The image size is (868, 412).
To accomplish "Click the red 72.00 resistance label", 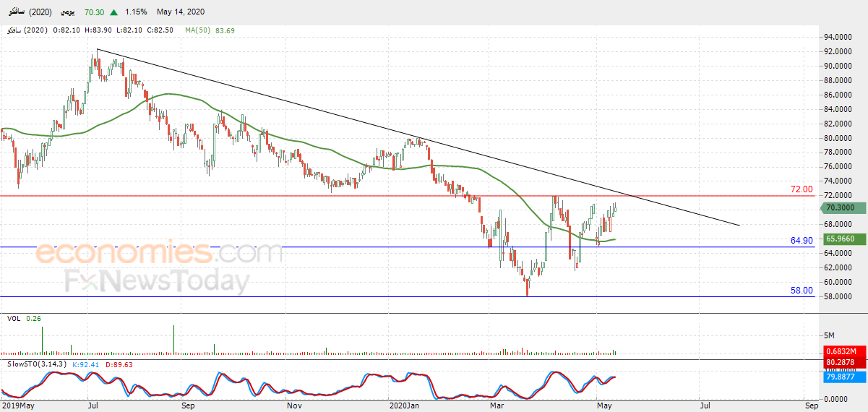I will (802, 189).
